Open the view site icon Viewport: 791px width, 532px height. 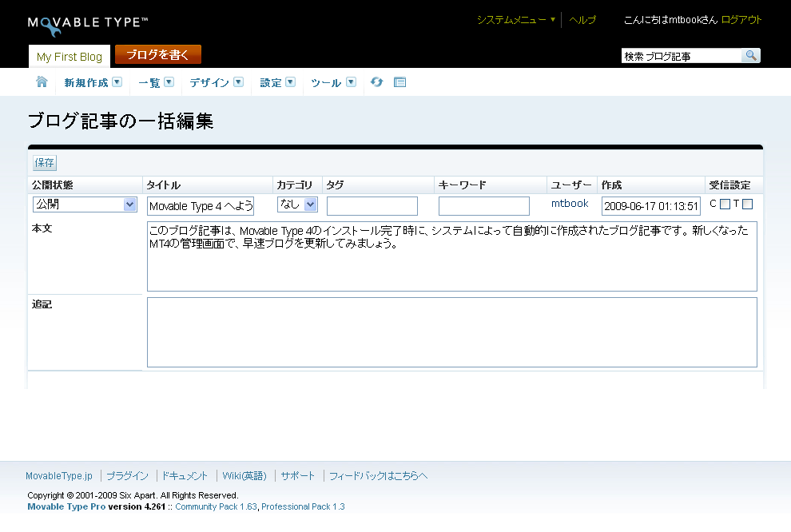(x=399, y=81)
